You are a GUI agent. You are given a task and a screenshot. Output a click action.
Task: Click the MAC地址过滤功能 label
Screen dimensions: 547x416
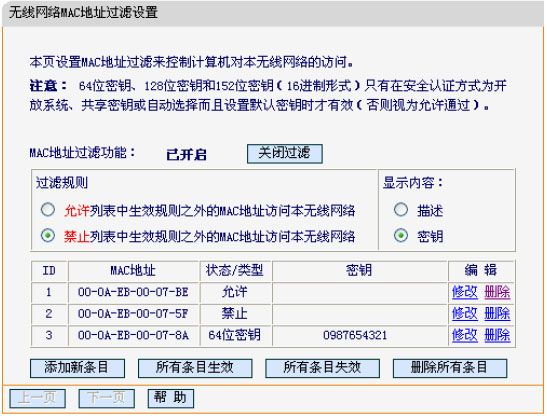82,153
